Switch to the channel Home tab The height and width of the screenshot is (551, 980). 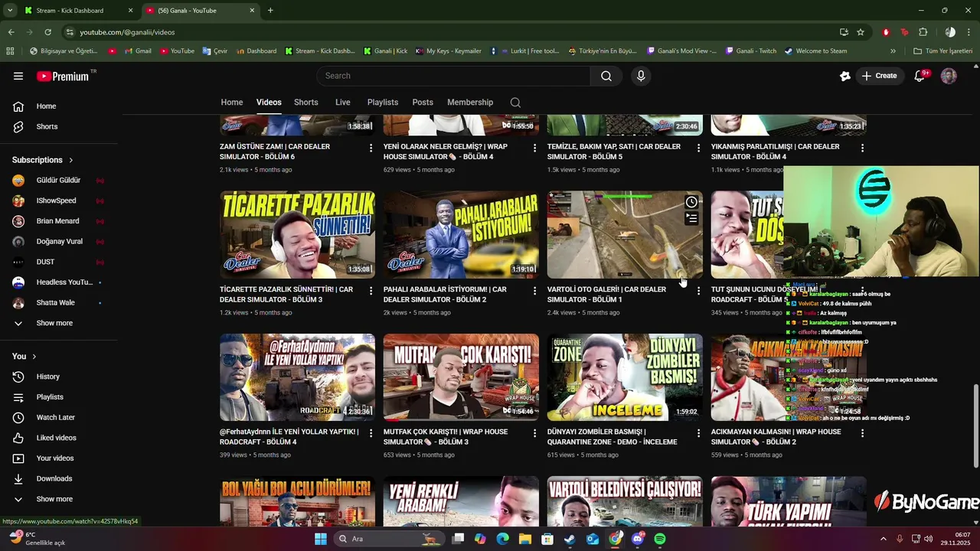coord(232,103)
